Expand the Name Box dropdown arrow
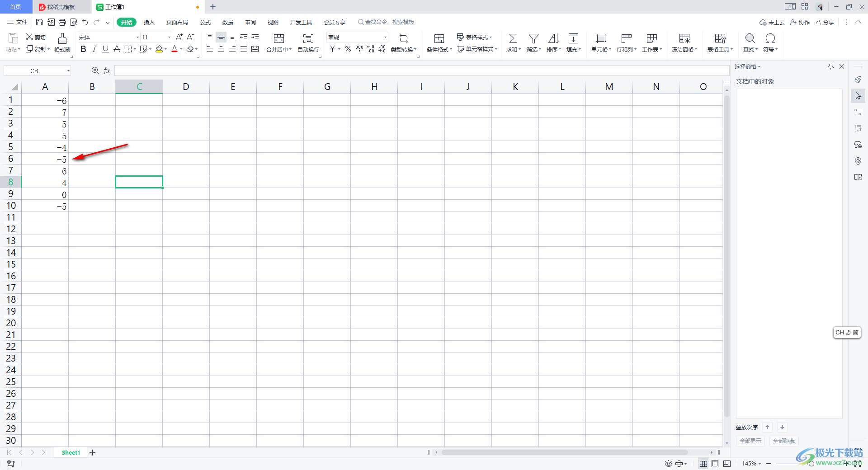This screenshot has height=470, width=868. 68,70
